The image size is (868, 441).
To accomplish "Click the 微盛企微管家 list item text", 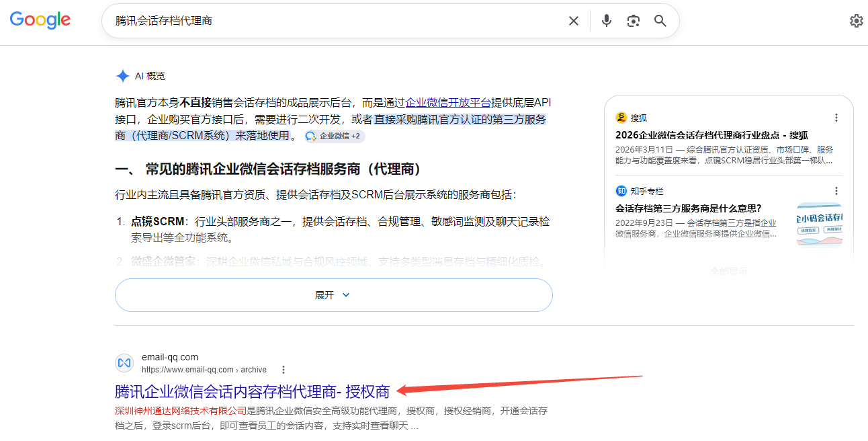I will coord(339,262).
